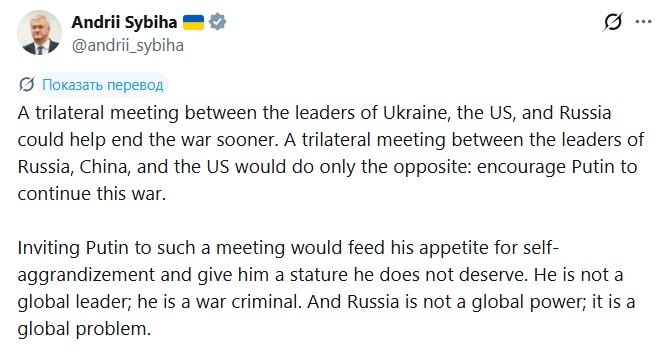This screenshot has height=360, width=665.
Task: Open the three-dots more options menu
Action: [643, 22]
